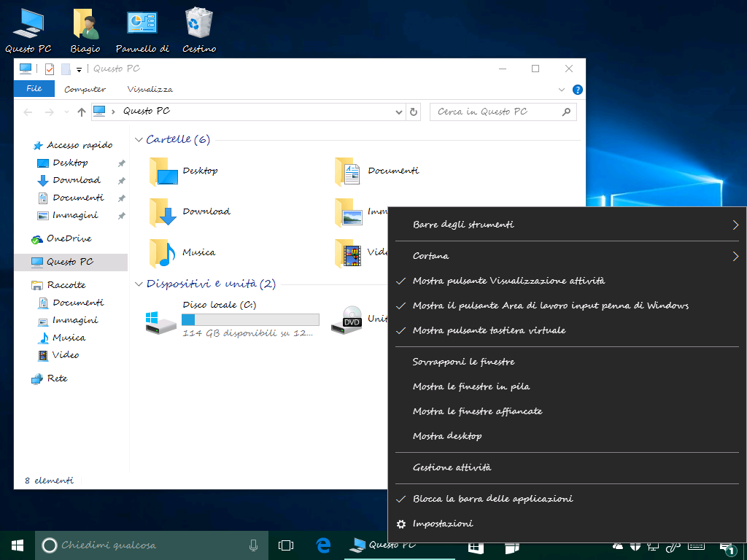Open the Biagio user folder desktop icon
The image size is (747, 560).
click(85, 30)
